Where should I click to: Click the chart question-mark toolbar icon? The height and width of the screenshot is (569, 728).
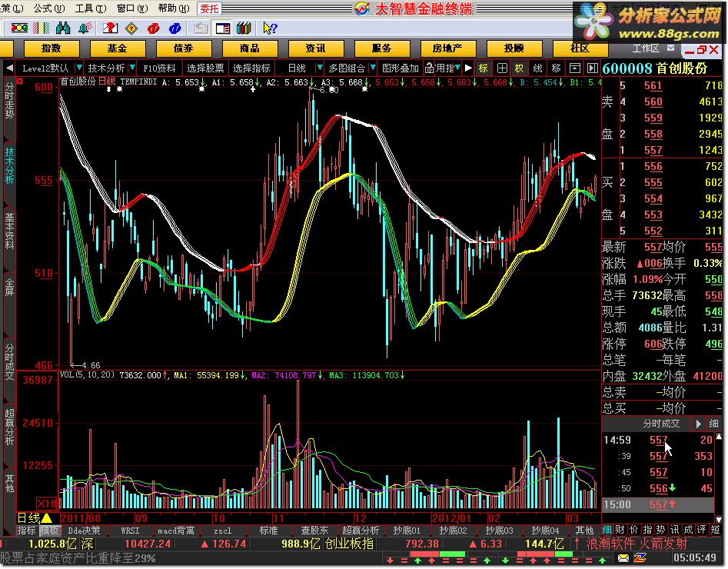coord(110,28)
